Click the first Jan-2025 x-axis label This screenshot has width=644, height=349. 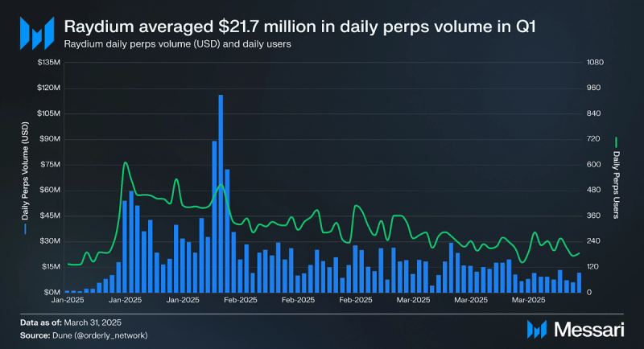(x=68, y=300)
